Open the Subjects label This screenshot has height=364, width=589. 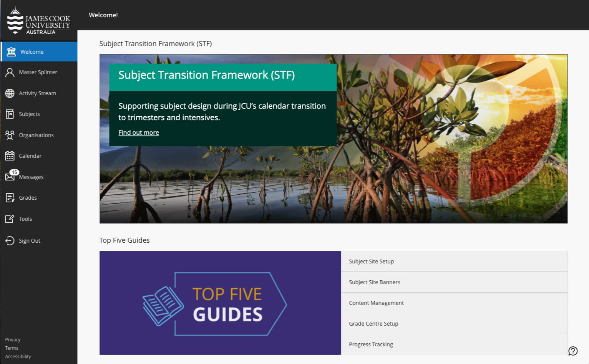tap(29, 114)
